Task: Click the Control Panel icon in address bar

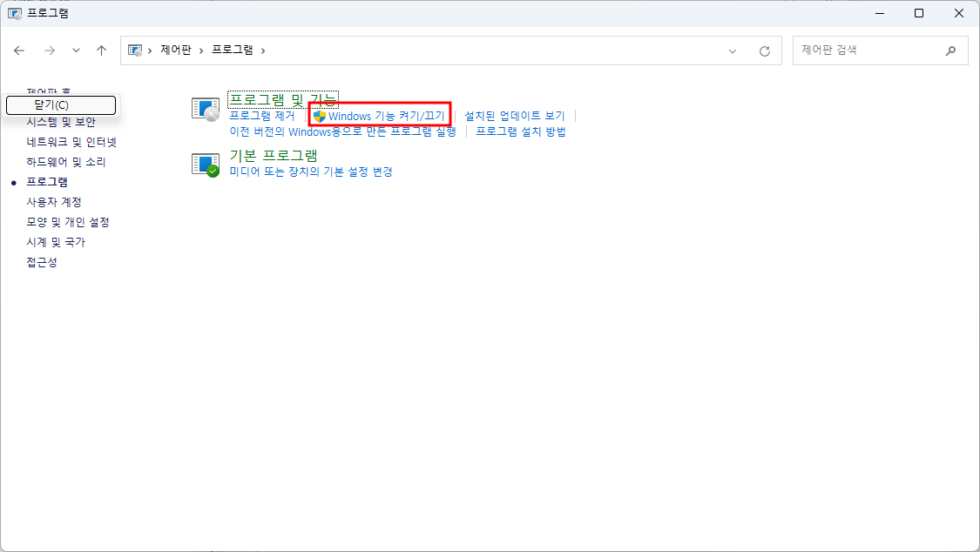Action: pyautogui.click(x=135, y=50)
